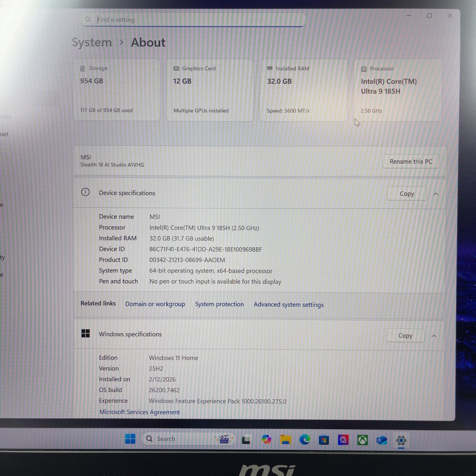Click the Graphics Card icon on its summary card
The height and width of the screenshot is (476, 476).
(x=176, y=68)
